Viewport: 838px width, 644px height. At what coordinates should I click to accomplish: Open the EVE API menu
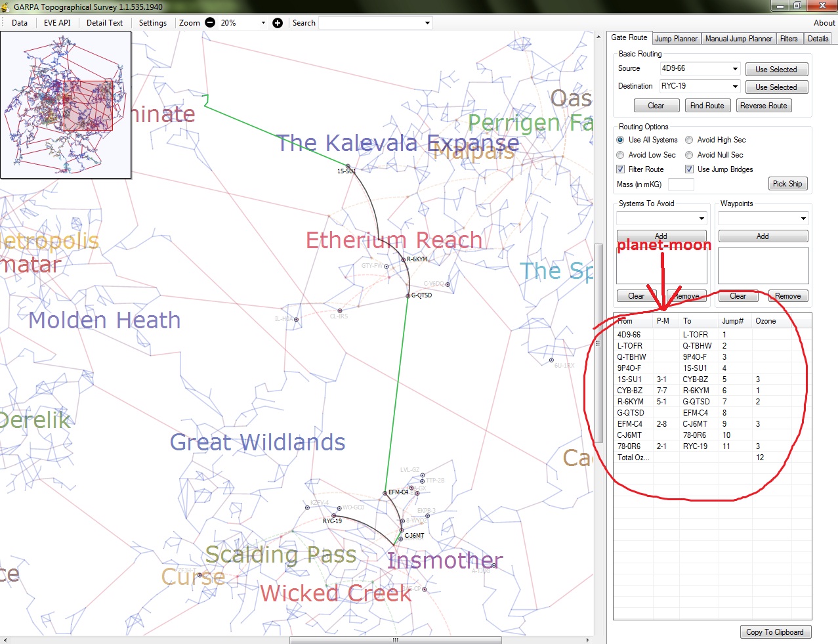[x=57, y=22]
